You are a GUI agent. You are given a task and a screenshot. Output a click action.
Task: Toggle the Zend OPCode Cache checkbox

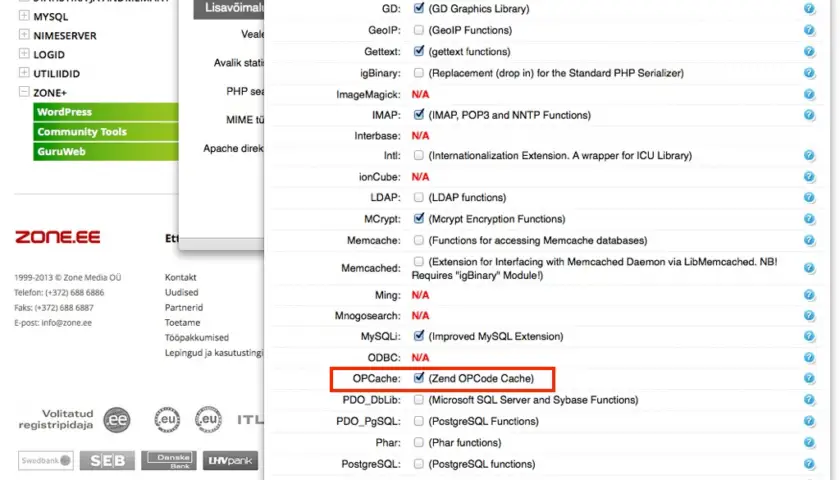(418, 378)
